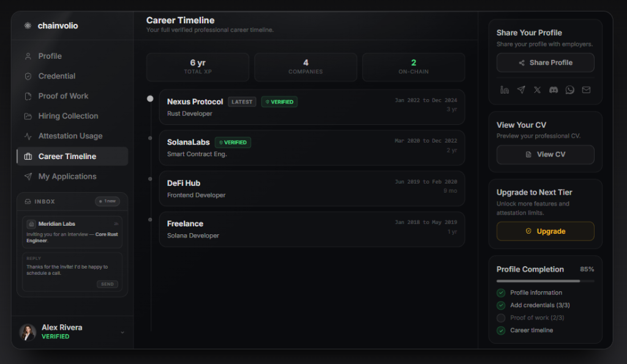Screen dimensions: 627x364
Task: Click Alex Rivera's avatar photo
Action: pyautogui.click(x=28, y=332)
